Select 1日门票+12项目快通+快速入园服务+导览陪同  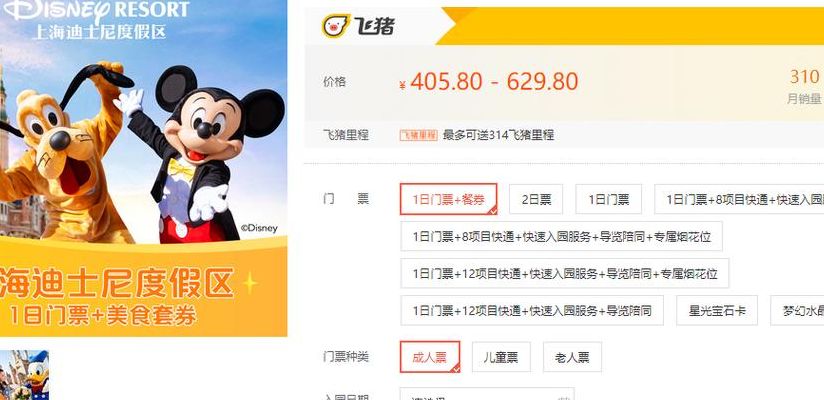tap(532, 310)
